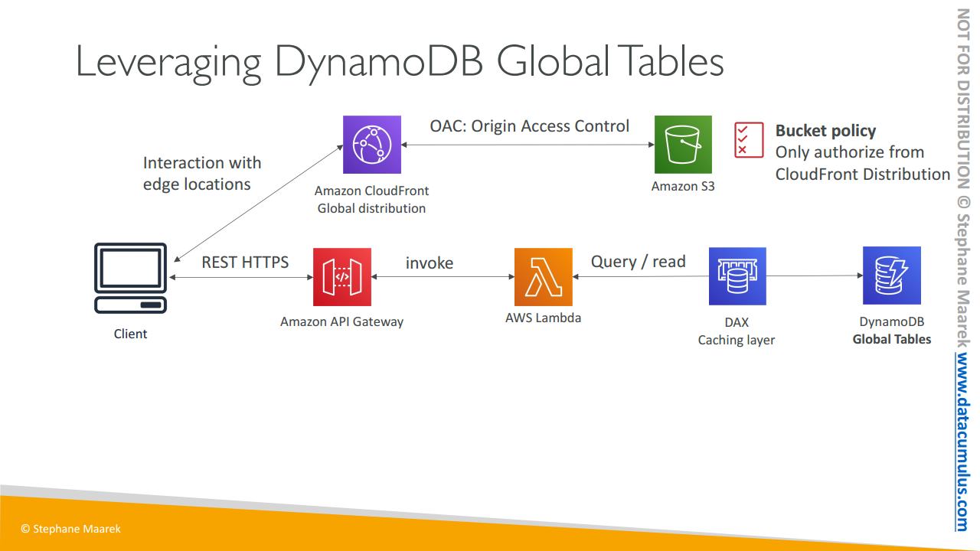
Task: Click the REST HTTPS label
Action: coord(245,262)
